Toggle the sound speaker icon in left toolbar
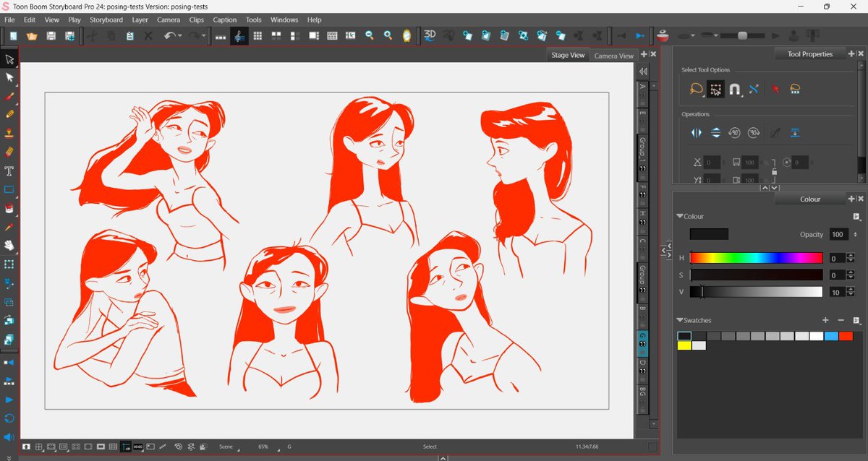Image resolution: width=868 pixels, height=461 pixels. pyautogui.click(x=9, y=437)
